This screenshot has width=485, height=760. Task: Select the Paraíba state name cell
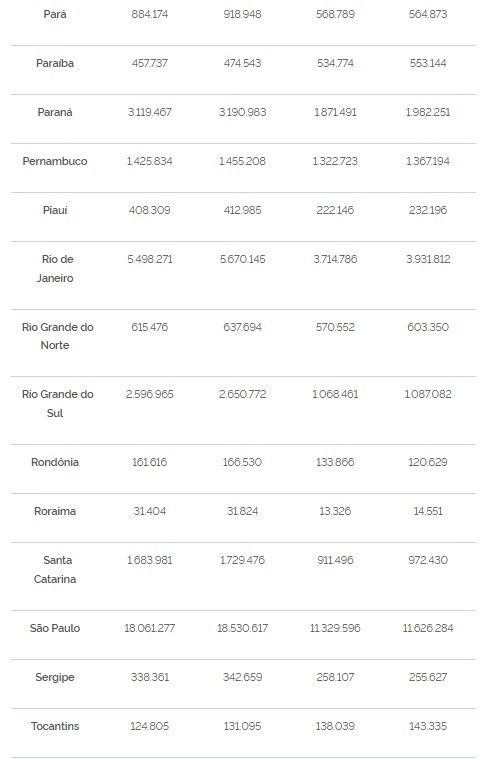point(55,63)
